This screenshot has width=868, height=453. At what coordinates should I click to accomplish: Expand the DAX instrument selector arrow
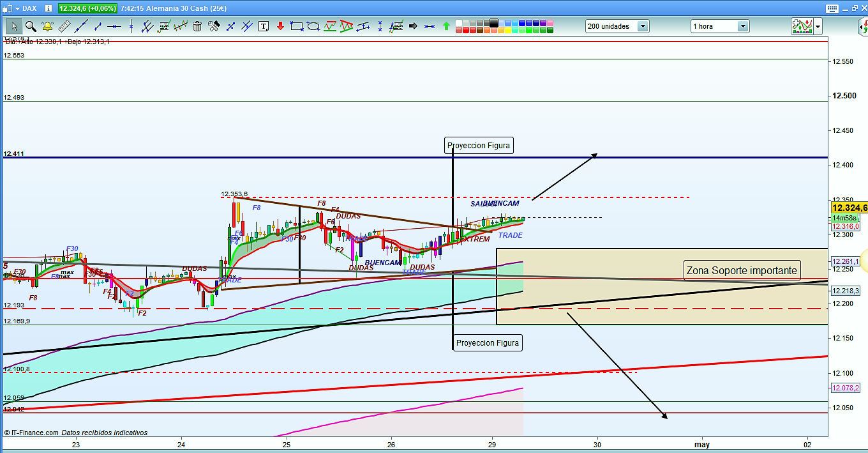coord(17,8)
